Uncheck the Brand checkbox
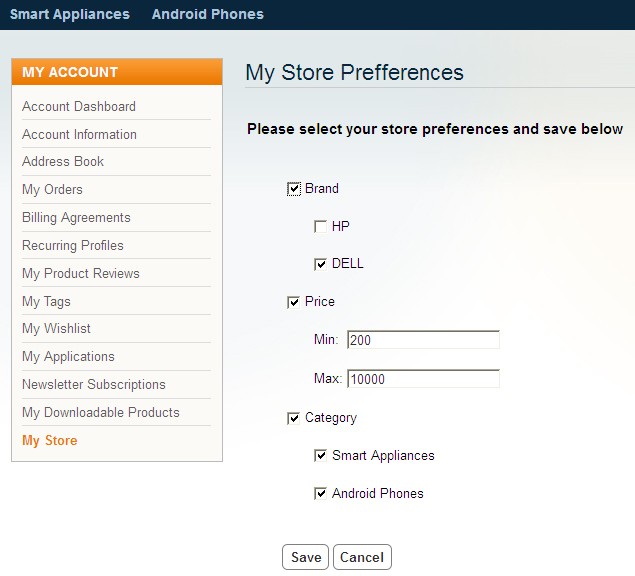This screenshot has height=576, width=635. (294, 189)
